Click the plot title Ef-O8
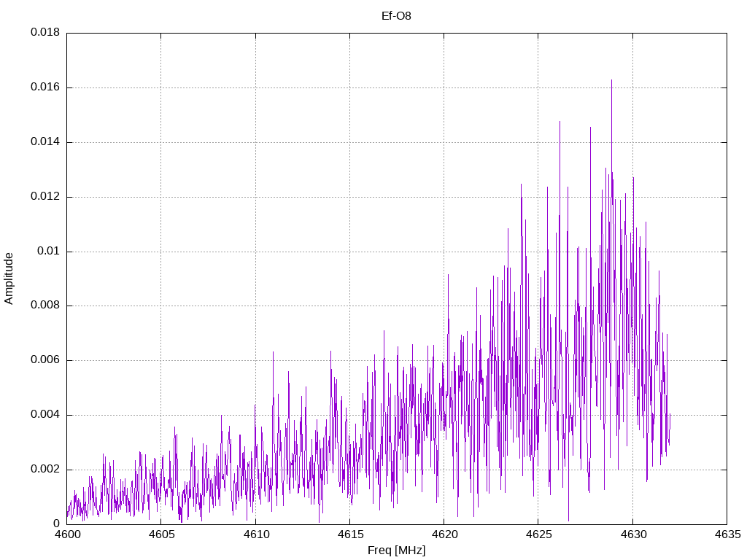This screenshot has width=747, height=560. coord(396,16)
